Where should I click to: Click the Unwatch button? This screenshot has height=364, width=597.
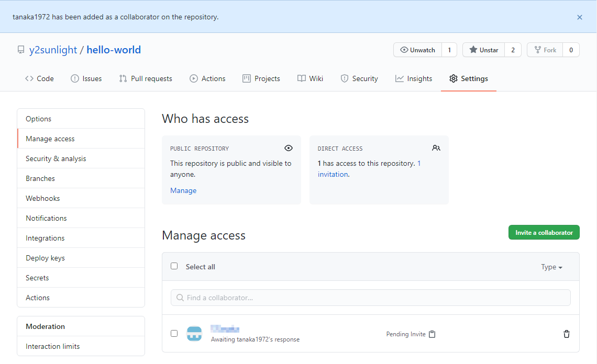(x=418, y=50)
